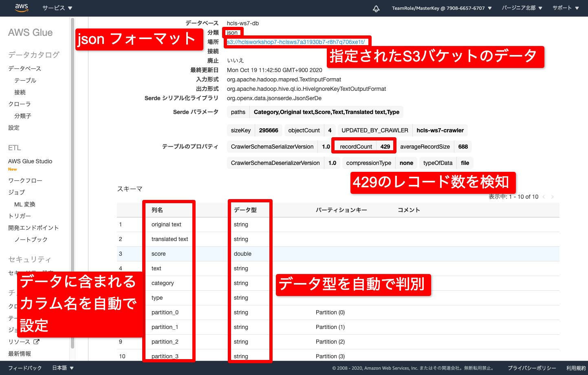Open the 日本語 language selector

point(63,368)
